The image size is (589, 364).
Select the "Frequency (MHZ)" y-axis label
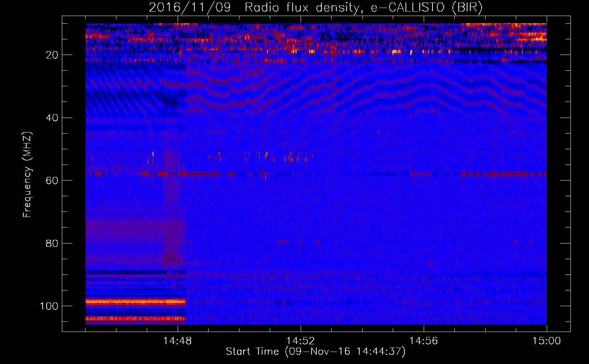(27, 174)
